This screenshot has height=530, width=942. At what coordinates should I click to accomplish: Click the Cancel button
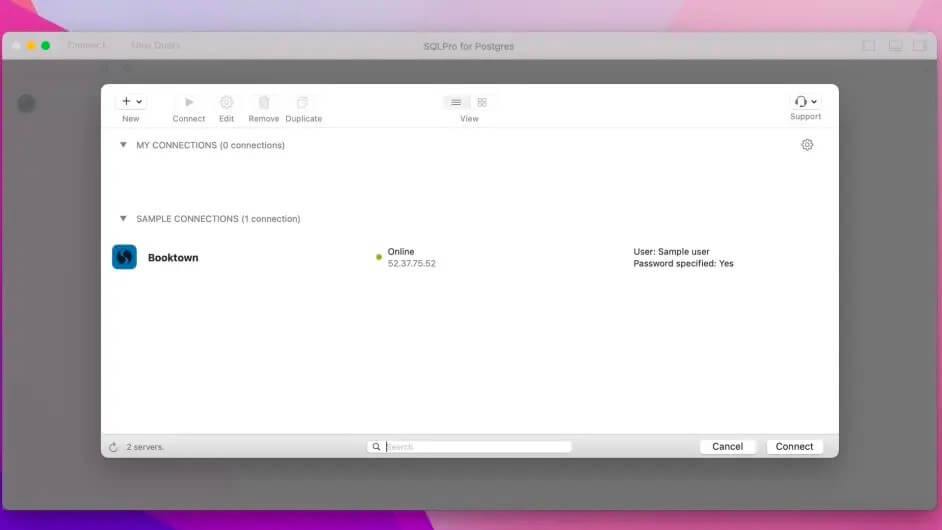728,446
